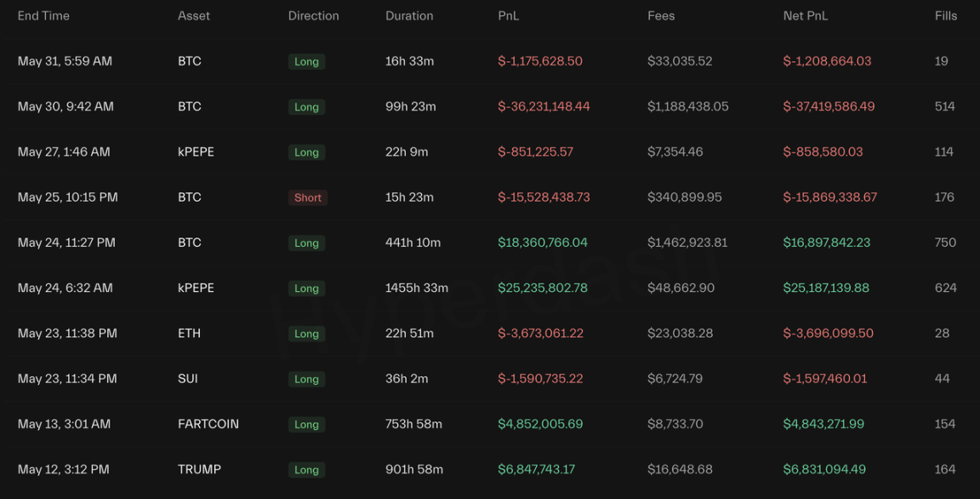Viewport: 980px width, 499px height.
Task: Sort by the PnL column header
Action: [508, 16]
